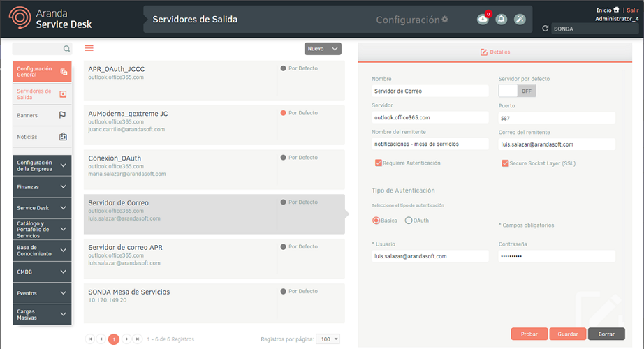Click the Detalles edit icon
Image resolution: width=644 pixels, height=349 pixels.
(x=484, y=52)
